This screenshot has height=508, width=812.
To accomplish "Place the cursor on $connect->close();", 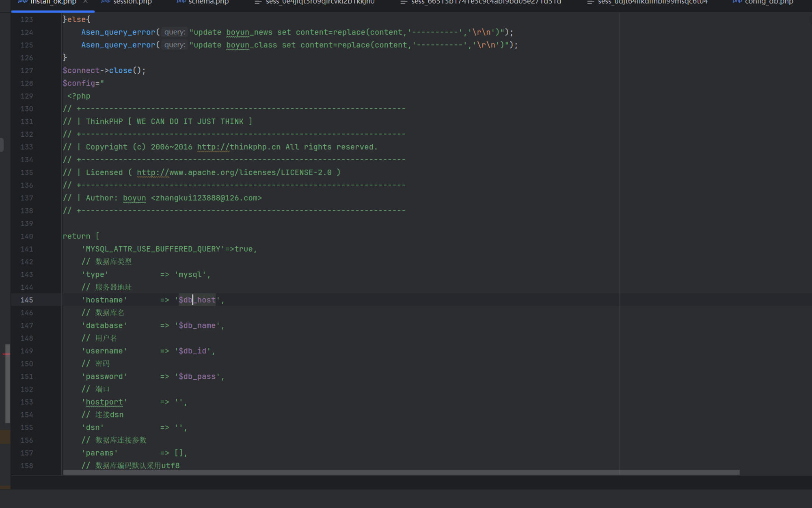I will (x=104, y=71).
